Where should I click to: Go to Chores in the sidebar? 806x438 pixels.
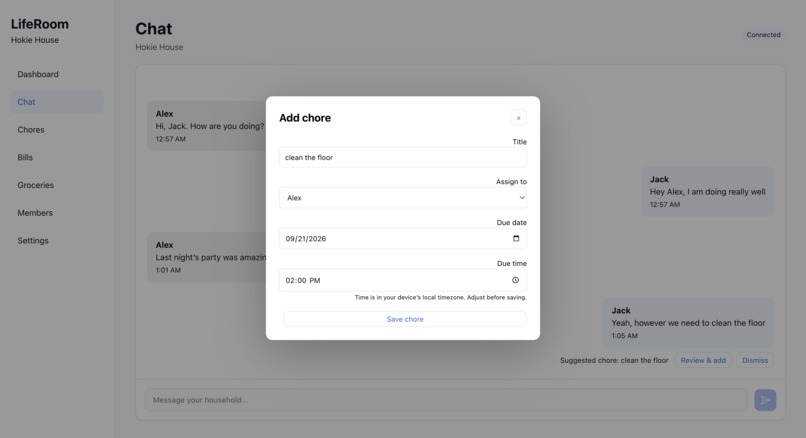(x=57, y=130)
